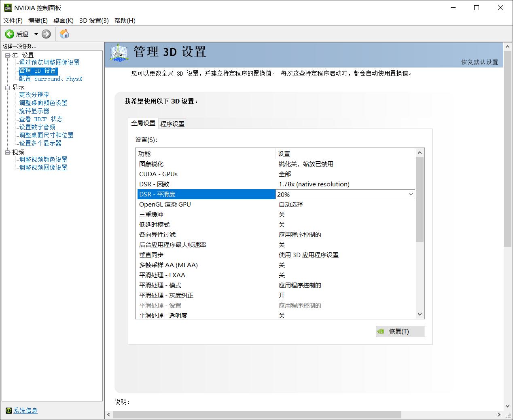This screenshot has width=513, height=420.
Task: Click the forward navigation arrow icon
Action: [x=46, y=34]
